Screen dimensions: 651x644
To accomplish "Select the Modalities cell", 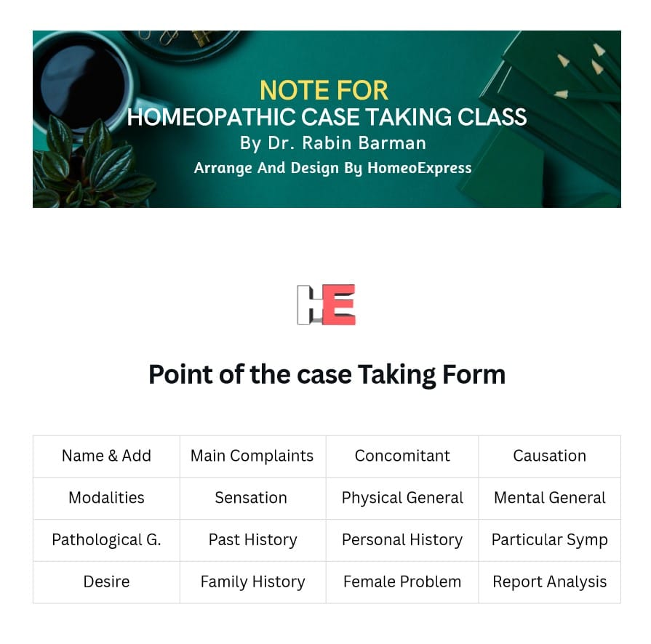I will click(x=106, y=498).
